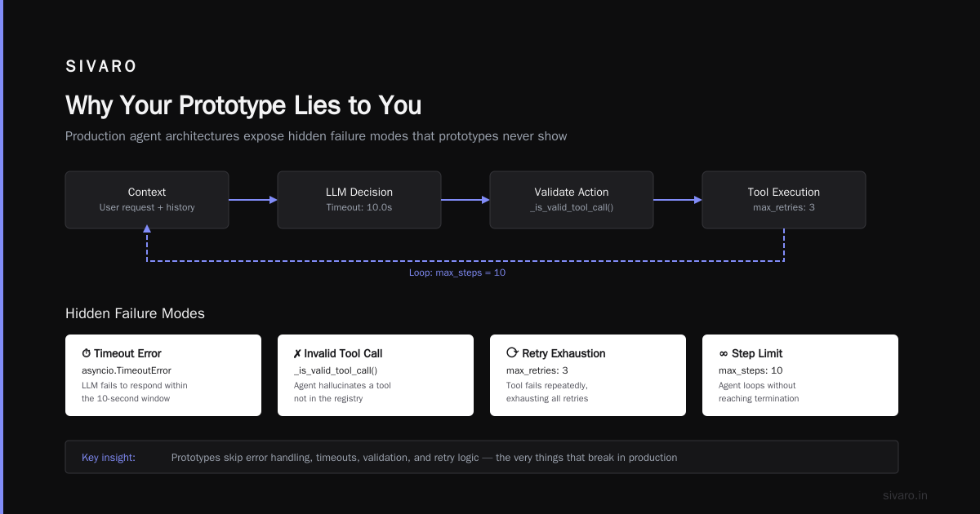Click the 'asyncio.TimeoutError' text
The height and width of the screenshot is (514, 980).
[127, 370]
